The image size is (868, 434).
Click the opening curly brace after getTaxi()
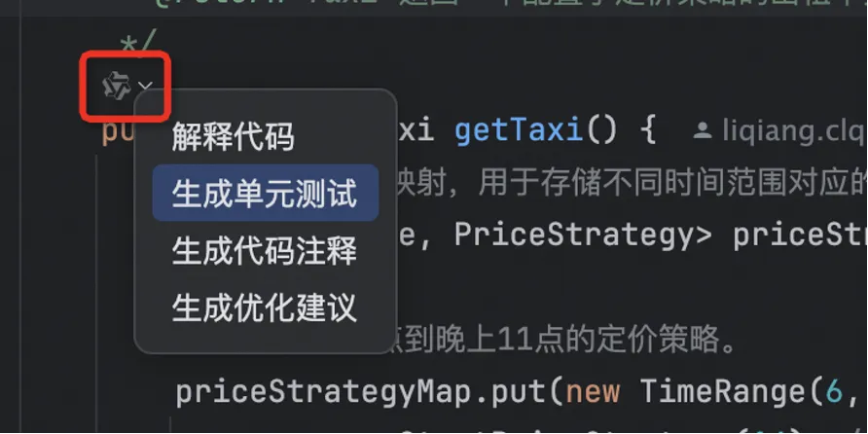[x=646, y=131]
